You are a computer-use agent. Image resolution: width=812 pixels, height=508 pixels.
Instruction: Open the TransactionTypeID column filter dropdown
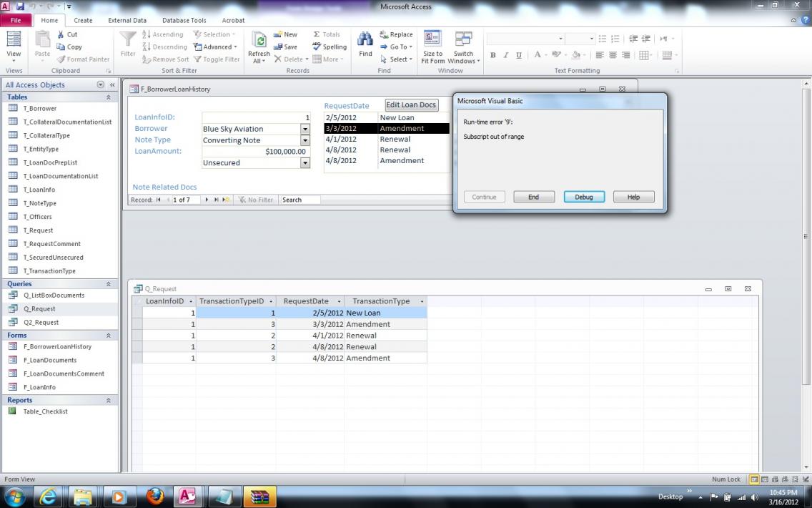tap(271, 301)
